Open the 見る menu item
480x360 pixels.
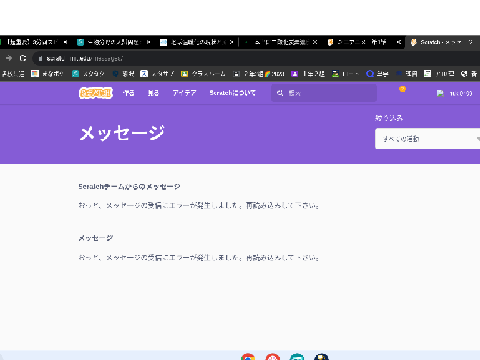pos(153,93)
